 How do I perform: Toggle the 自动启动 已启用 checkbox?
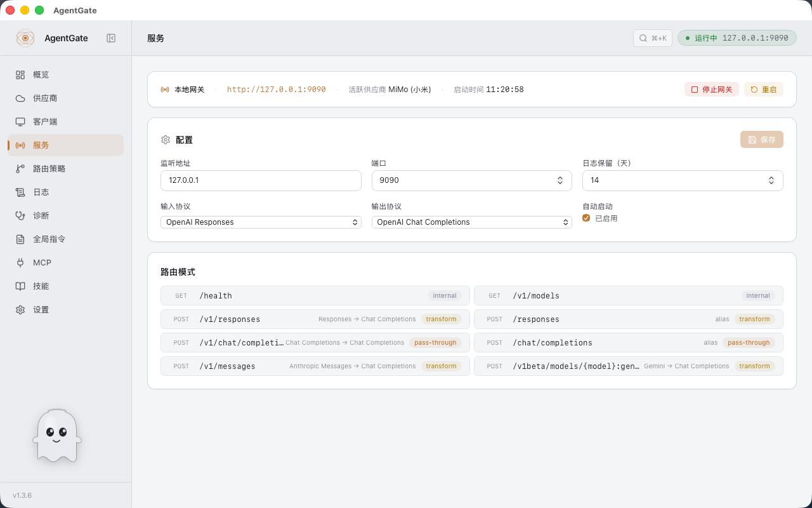pos(586,218)
